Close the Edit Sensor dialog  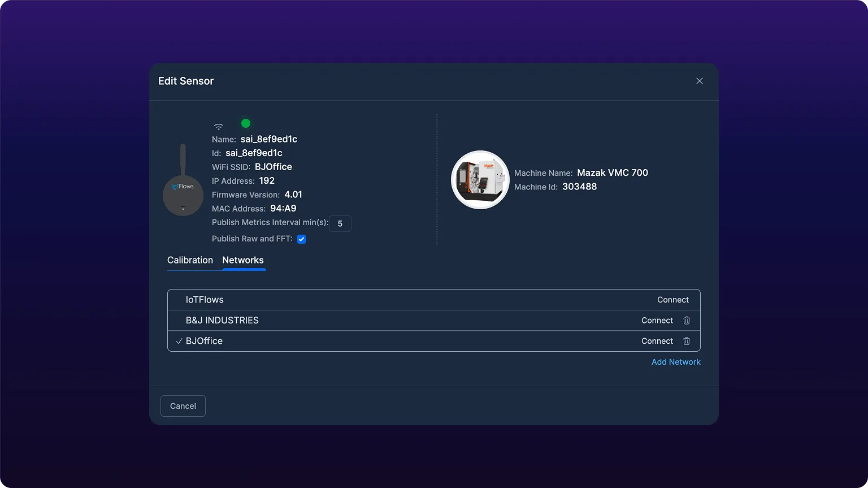[x=700, y=81]
